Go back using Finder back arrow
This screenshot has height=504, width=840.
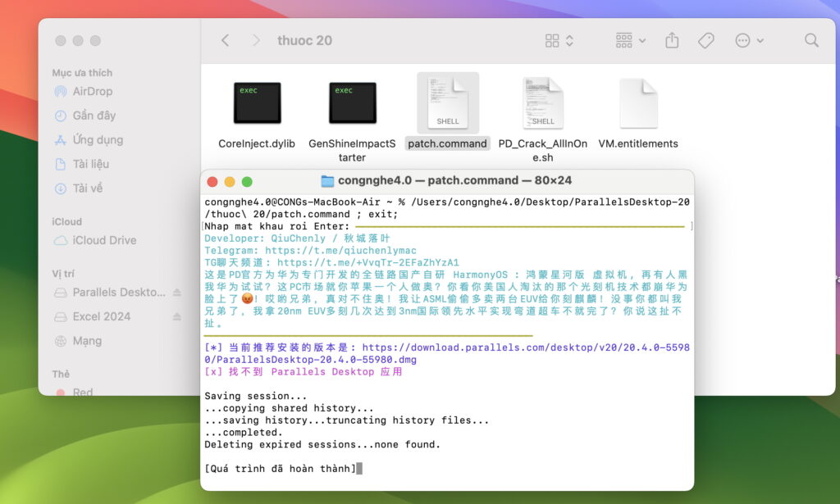coord(226,40)
